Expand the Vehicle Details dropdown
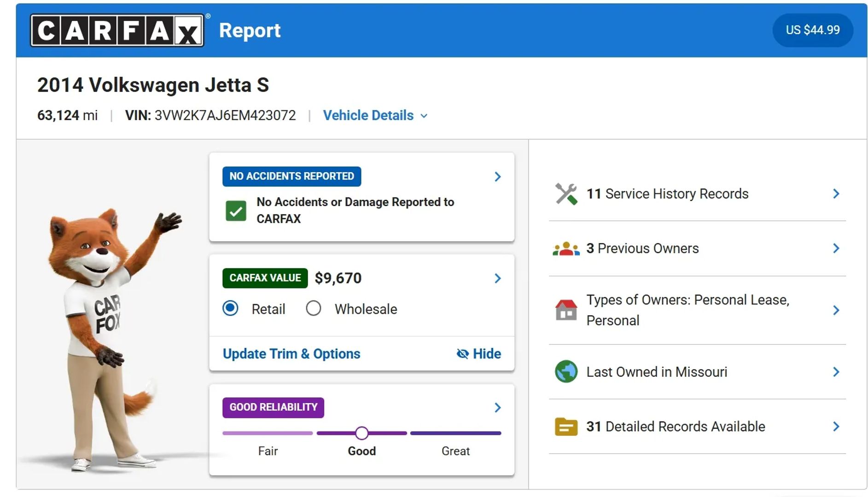 [375, 115]
